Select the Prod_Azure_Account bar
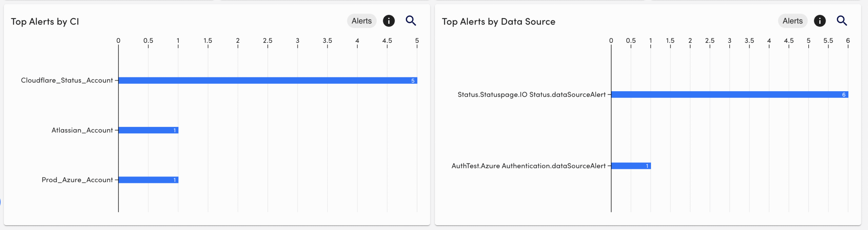This screenshot has width=868, height=230. click(149, 180)
